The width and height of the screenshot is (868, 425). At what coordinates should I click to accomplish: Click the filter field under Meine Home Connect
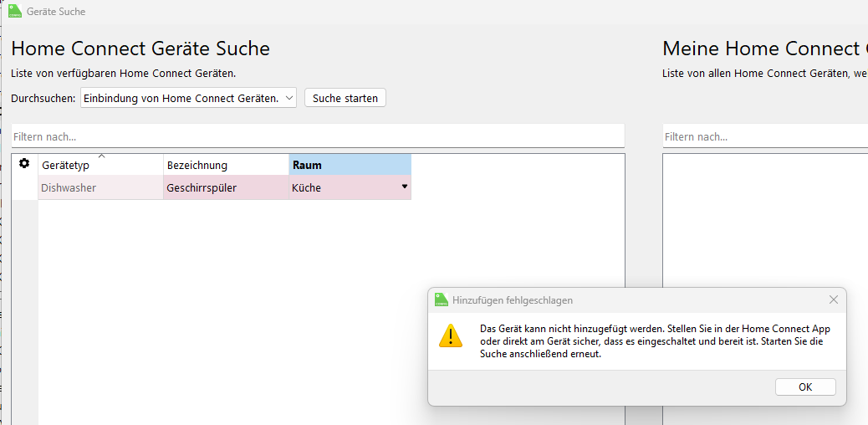764,136
